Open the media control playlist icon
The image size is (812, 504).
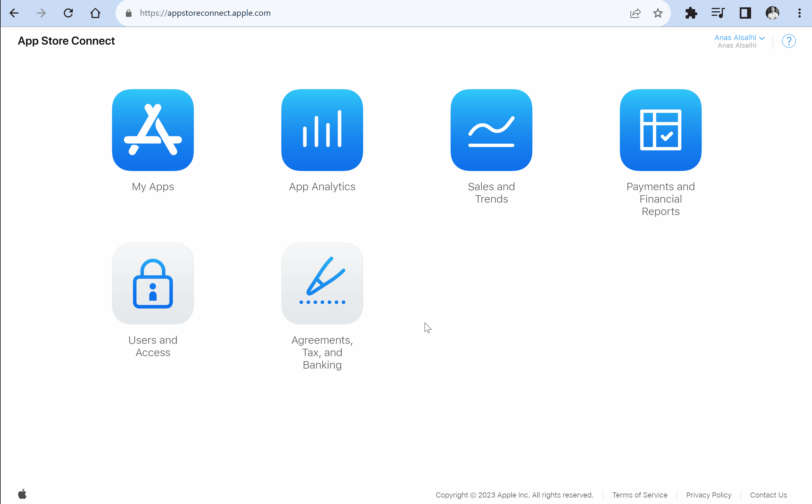click(x=718, y=13)
